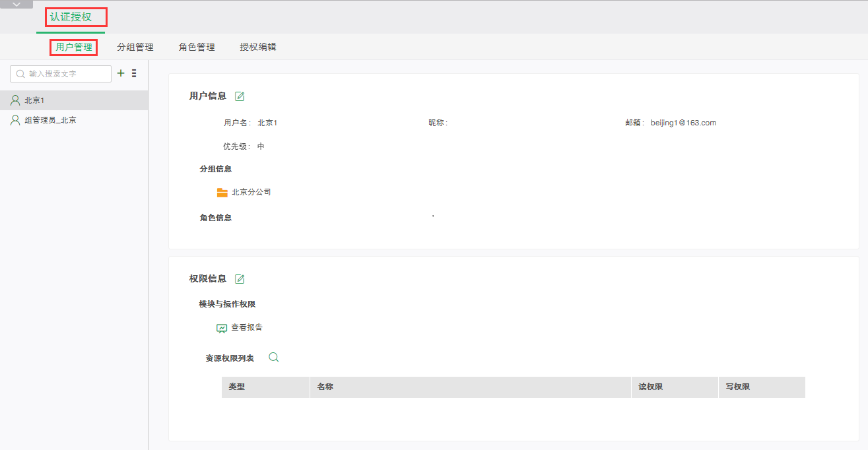
Task: Open the 授权编辑 tab
Action: pyautogui.click(x=258, y=48)
